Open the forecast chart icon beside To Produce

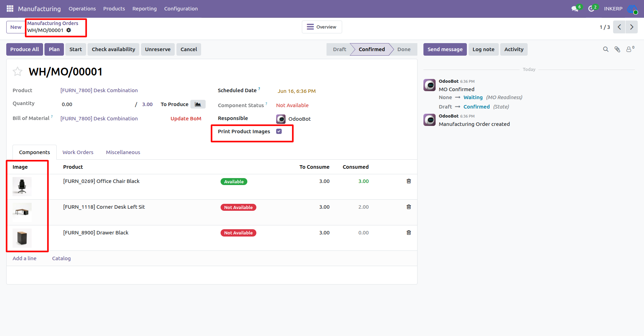tap(198, 104)
